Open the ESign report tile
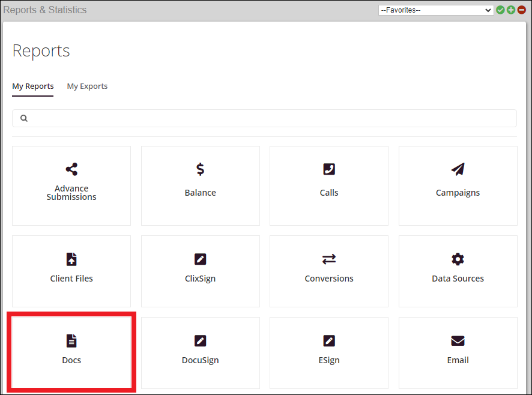This screenshot has height=395, width=532. (328, 351)
